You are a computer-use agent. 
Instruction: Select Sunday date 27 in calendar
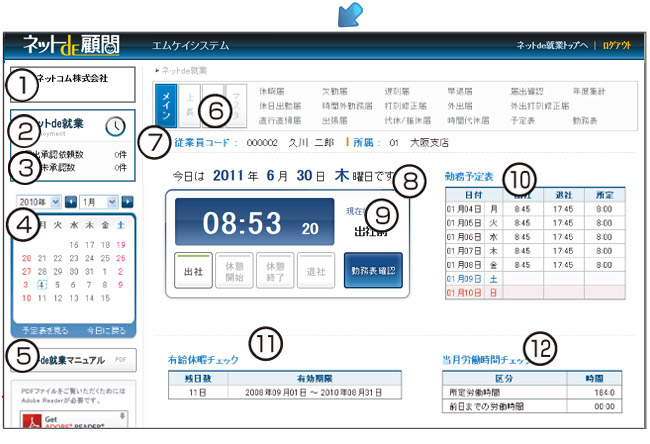[x=27, y=272]
